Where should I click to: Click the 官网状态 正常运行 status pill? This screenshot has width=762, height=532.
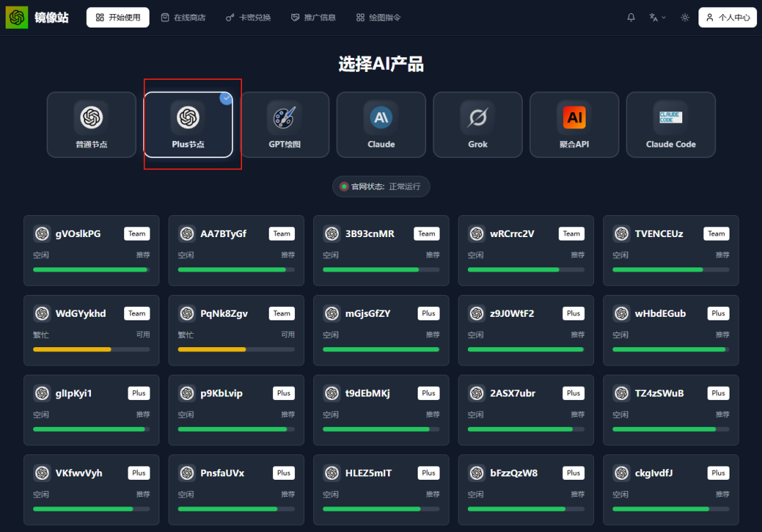[x=381, y=186]
